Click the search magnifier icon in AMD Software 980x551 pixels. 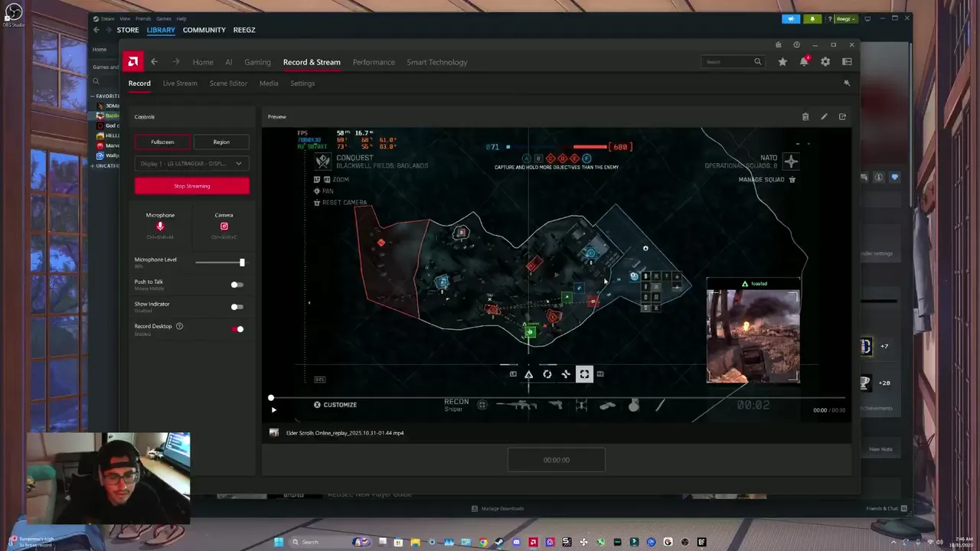click(x=758, y=62)
